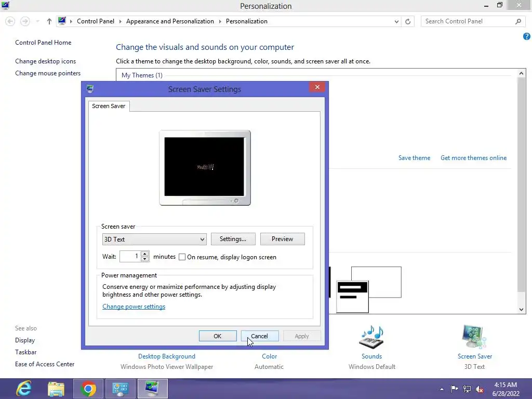The width and height of the screenshot is (532, 399).
Task: Click Appearance and Personalization breadcrumb
Action: pyautogui.click(x=170, y=21)
